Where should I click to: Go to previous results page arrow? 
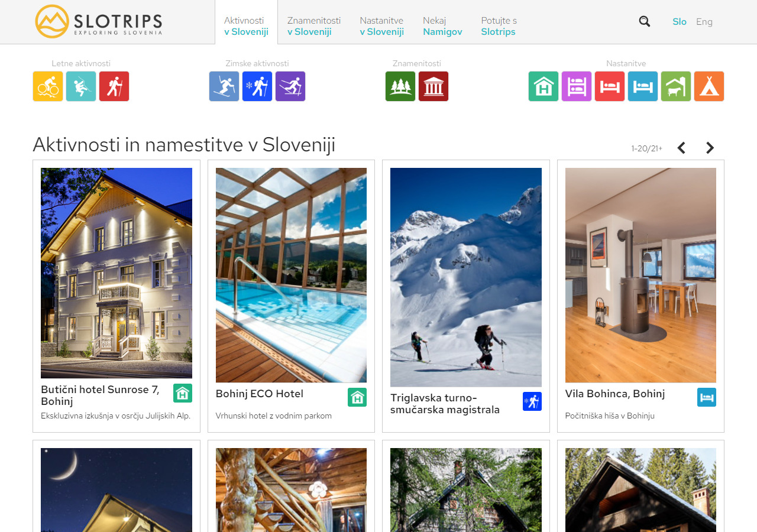pos(681,148)
